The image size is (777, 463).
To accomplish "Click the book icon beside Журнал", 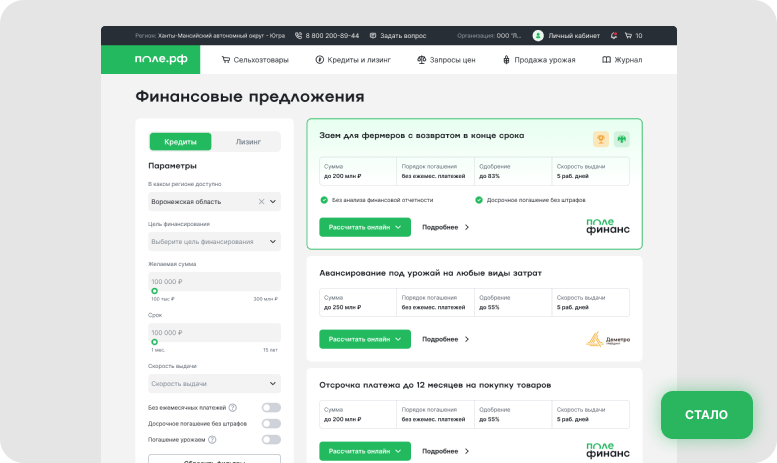I will [x=606, y=59].
